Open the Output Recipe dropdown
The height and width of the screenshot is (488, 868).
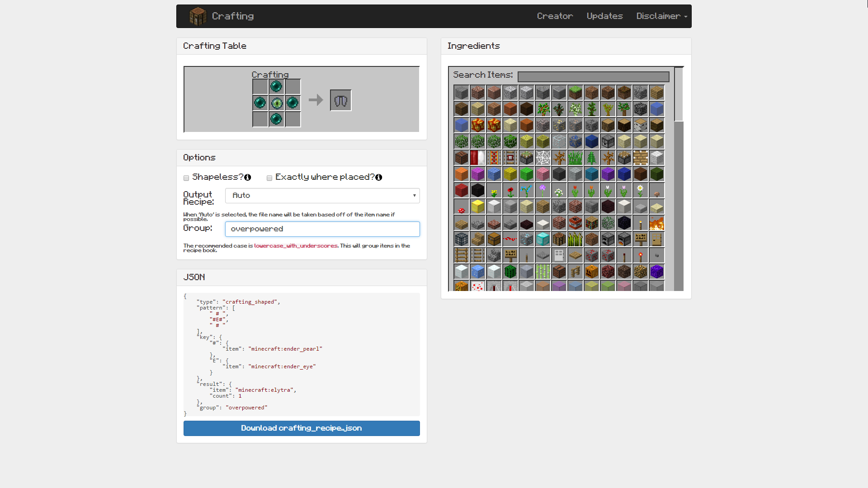(x=322, y=196)
